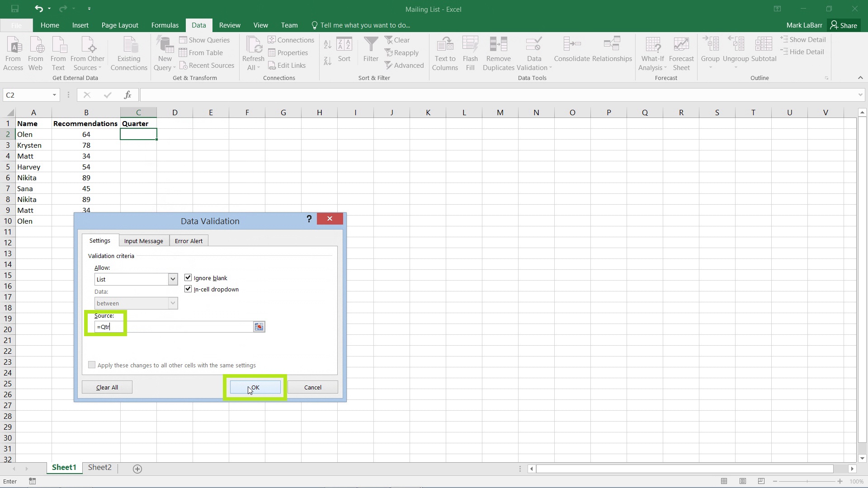Toggle the Ignore blank checkbox

click(188, 278)
